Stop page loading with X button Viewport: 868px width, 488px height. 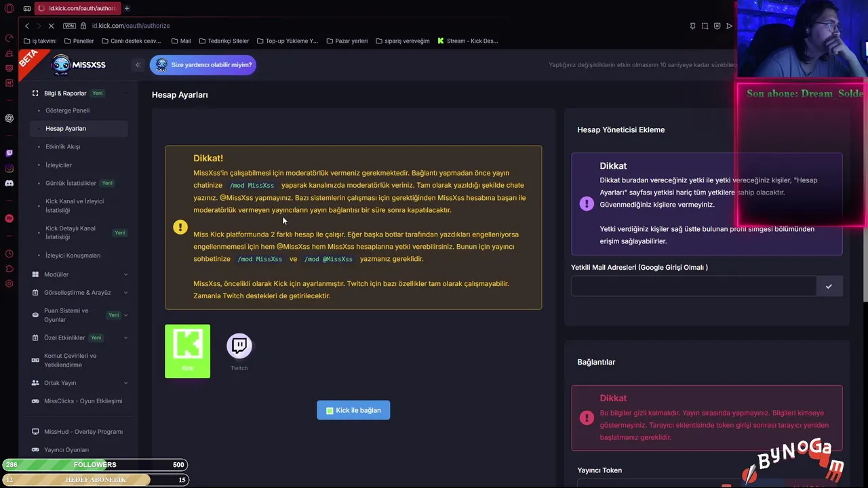[51, 26]
